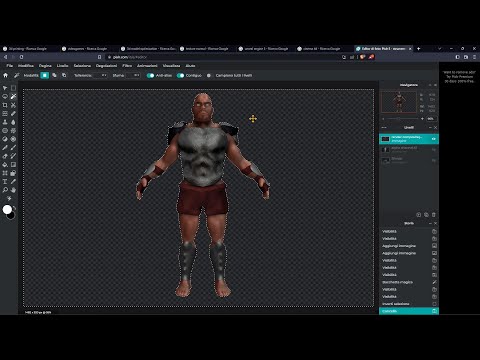Select the Gradient tool
The height and width of the screenshot is (360, 480).
[13, 165]
